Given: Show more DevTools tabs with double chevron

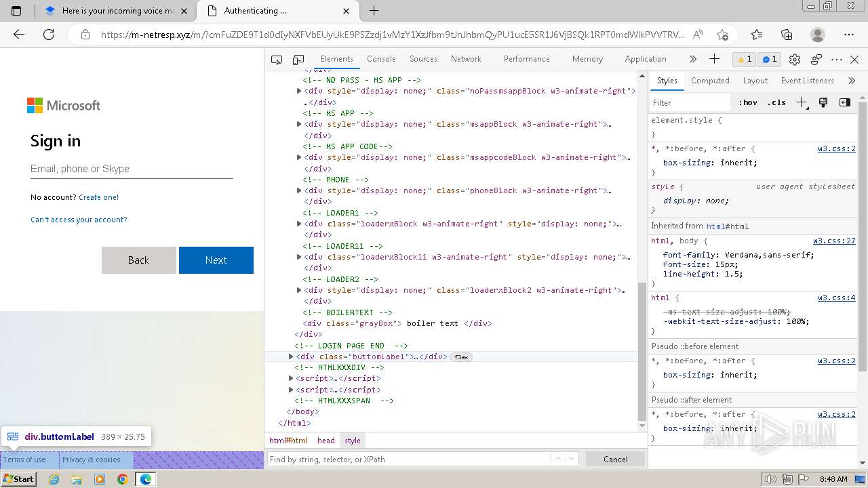Looking at the screenshot, I should tap(692, 59).
